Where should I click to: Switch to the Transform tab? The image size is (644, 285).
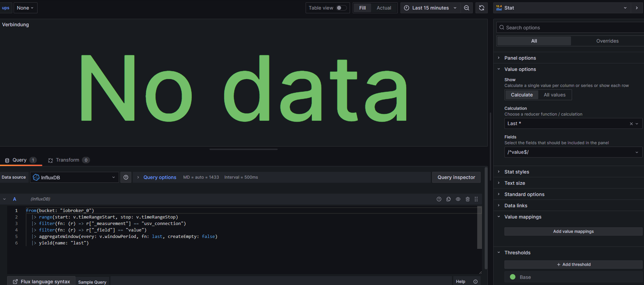(69, 160)
